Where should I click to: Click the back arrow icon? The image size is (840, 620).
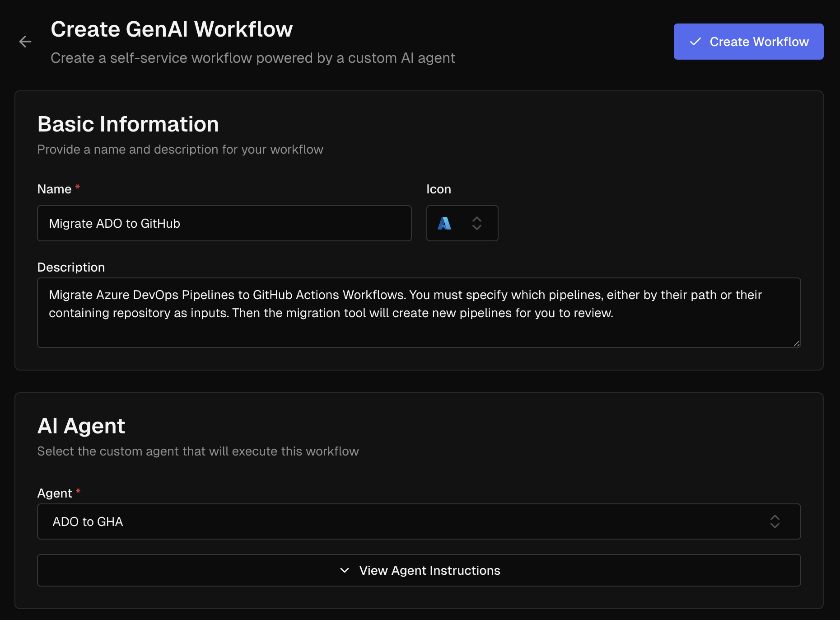tap(25, 42)
